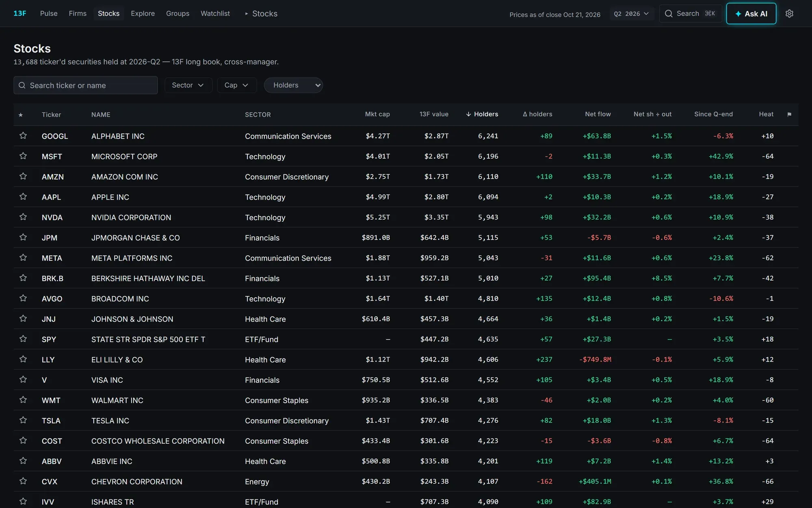
Task: Click the star column header icon
Action: 21,115
